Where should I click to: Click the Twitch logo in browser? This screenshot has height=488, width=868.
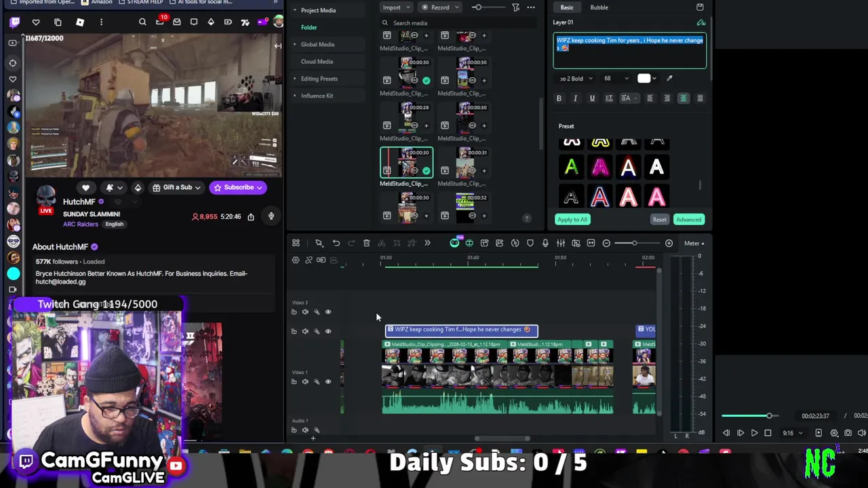click(x=15, y=22)
